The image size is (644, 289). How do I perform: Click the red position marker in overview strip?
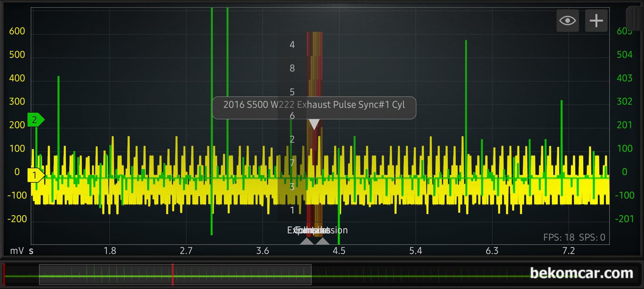point(173,274)
